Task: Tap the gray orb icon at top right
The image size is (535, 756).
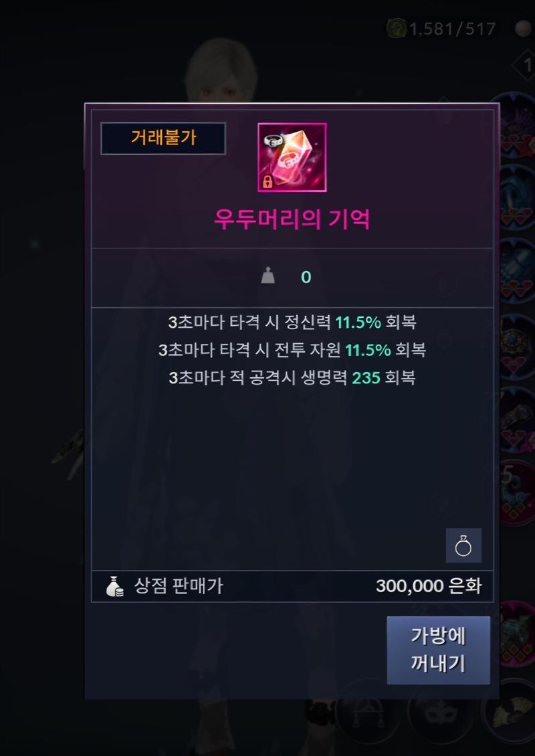Action: (x=522, y=29)
